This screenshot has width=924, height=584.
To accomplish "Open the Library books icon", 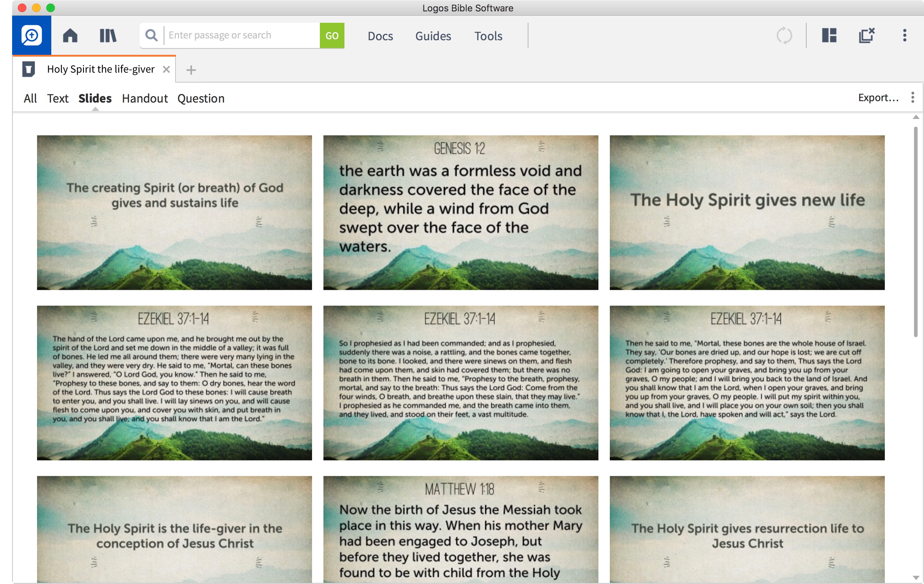I will [108, 36].
